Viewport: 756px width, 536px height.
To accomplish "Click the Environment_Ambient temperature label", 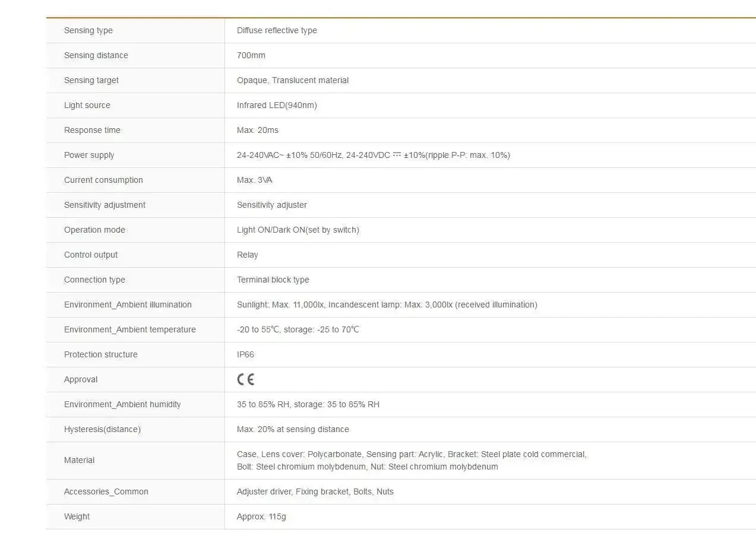I will [130, 329].
